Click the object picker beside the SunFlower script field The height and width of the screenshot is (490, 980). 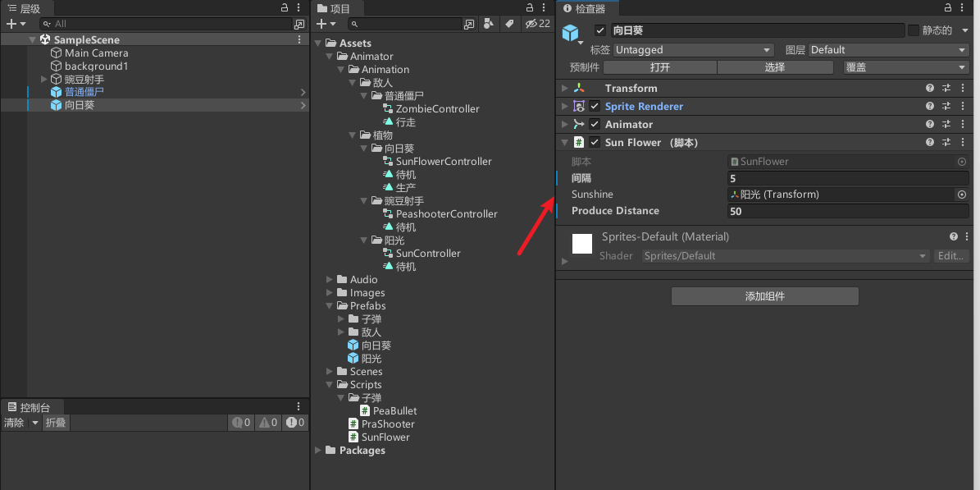962,162
